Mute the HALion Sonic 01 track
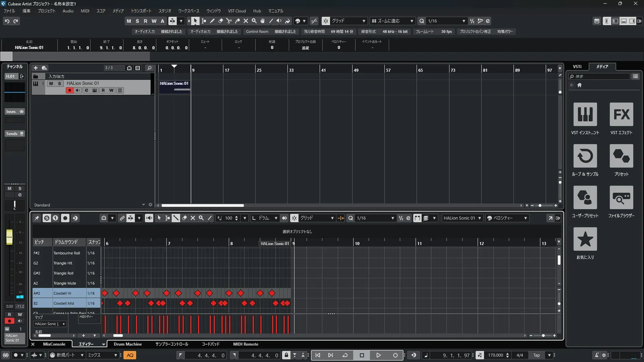Image resolution: width=644 pixels, height=362 pixels. click(x=51, y=83)
